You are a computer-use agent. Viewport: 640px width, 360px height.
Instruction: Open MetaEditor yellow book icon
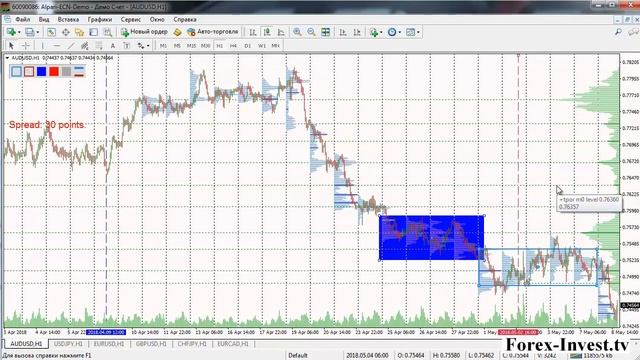pyautogui.click(x=177, y=32)
